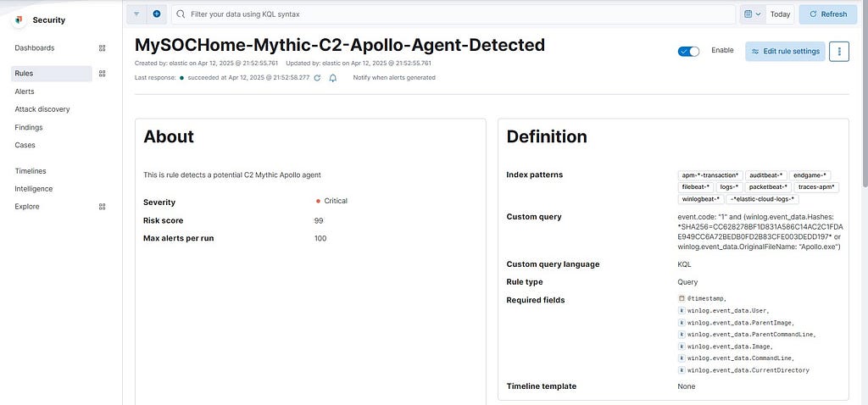This screenshot has width=868, height=405.
Task: Click winlog.event_data.ParentCommandLine required field
Action: point(751,335)
